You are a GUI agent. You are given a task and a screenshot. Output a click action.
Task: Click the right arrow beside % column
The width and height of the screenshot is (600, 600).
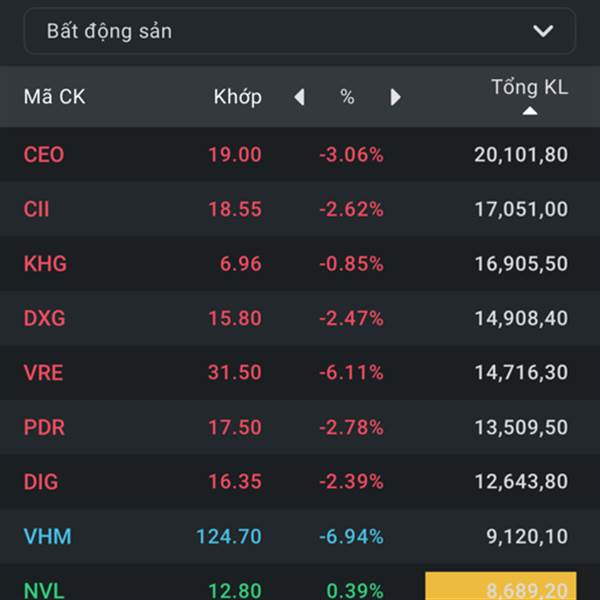[395, 97]
